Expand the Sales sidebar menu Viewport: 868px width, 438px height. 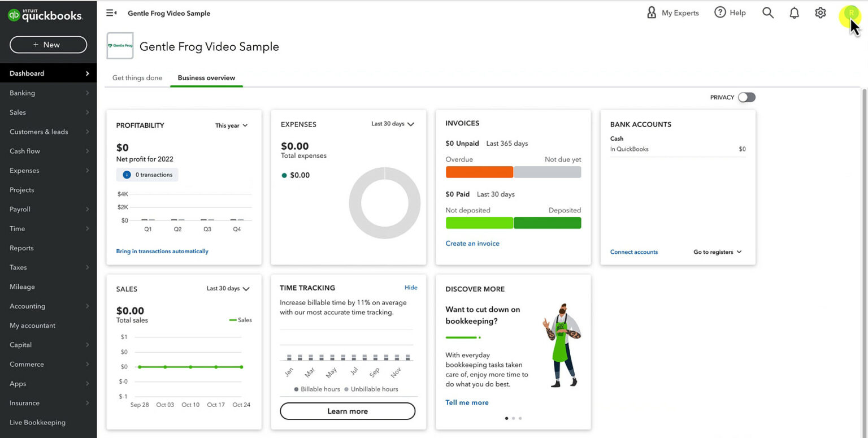tap(49, 112)
